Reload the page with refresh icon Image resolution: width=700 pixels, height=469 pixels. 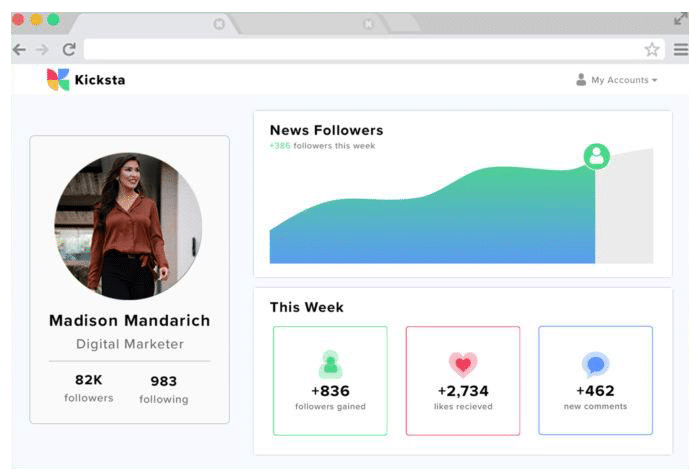[x=69, y=49]
